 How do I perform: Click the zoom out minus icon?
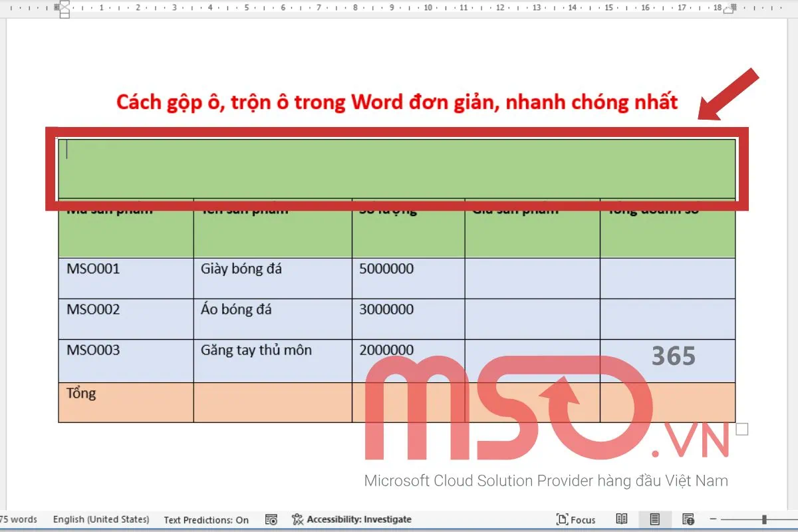[713, 519]
